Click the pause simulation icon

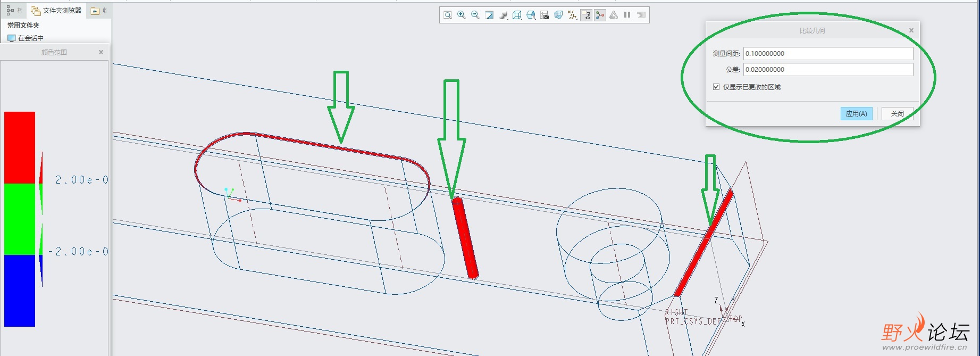click(627, 15)
